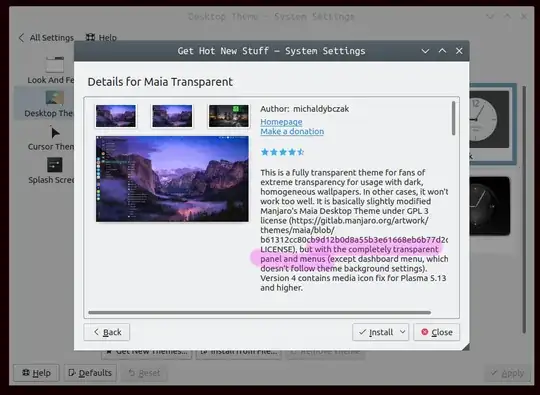
Task: Click Defaults button in System Settings
Action: pos(90,373)
